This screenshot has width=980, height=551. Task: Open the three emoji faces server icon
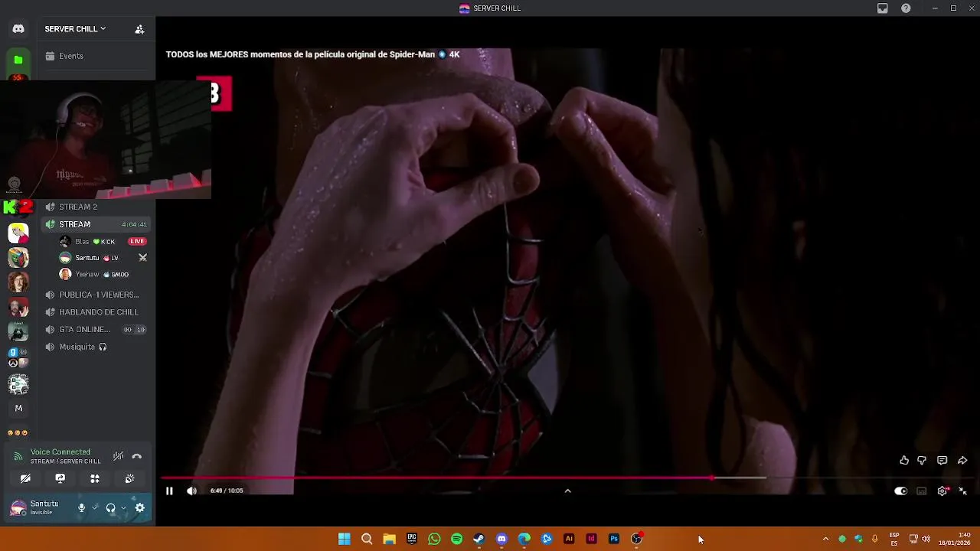(x=18, y=432)
